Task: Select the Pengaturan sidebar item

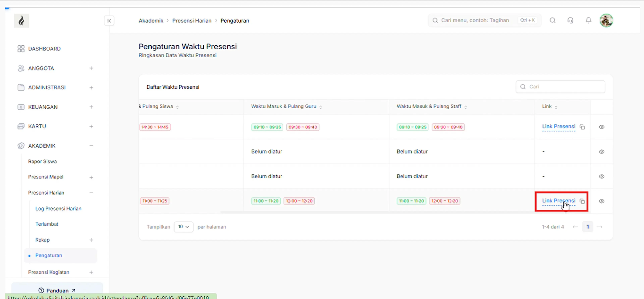Action: point(60,256)
